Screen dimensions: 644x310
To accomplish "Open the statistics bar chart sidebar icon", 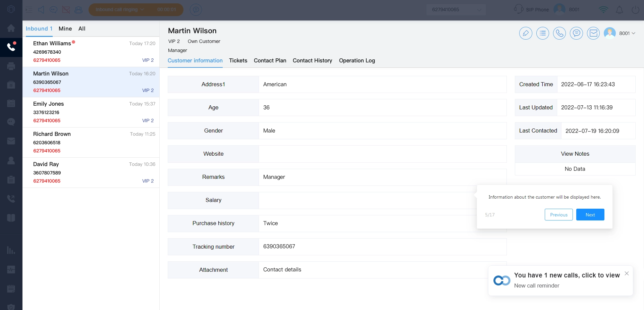I will coord(11,250).
